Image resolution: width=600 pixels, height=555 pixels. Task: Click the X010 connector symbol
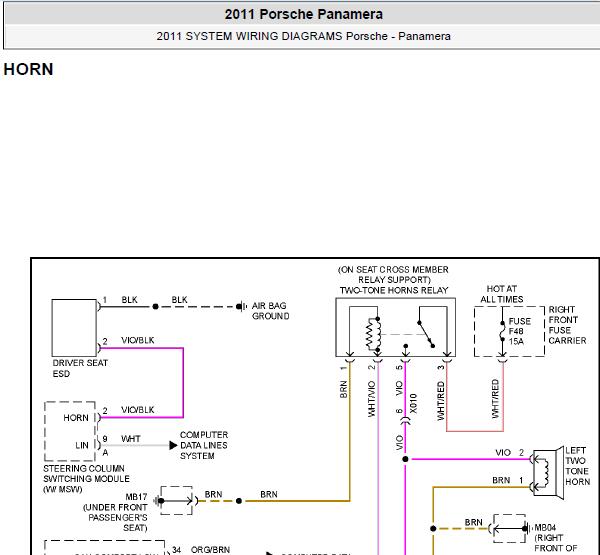406,421
